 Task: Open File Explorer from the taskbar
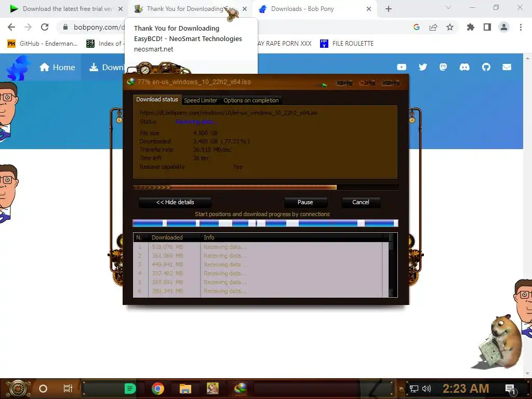(185, 389)
